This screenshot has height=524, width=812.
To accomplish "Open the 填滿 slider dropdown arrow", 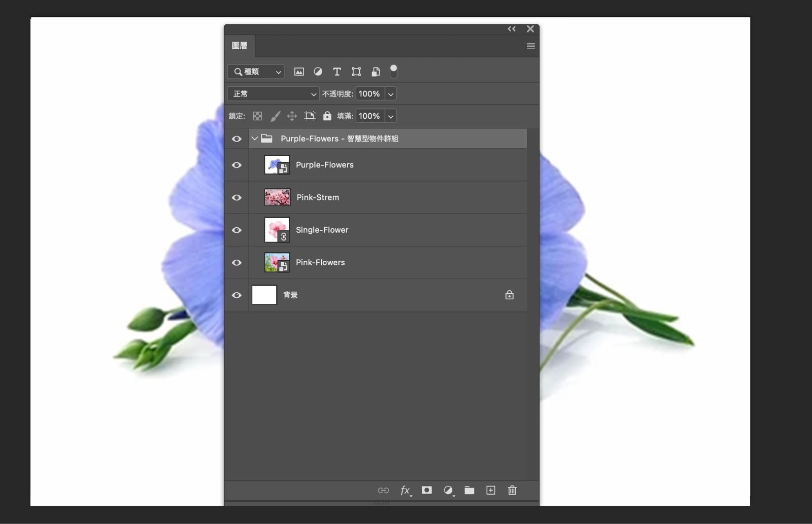I will pos(391,116).
